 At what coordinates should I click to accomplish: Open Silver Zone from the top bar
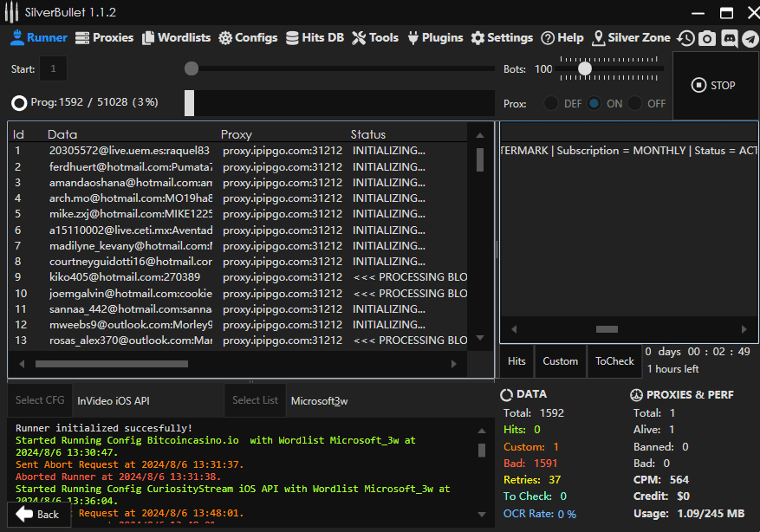[631, 38]
